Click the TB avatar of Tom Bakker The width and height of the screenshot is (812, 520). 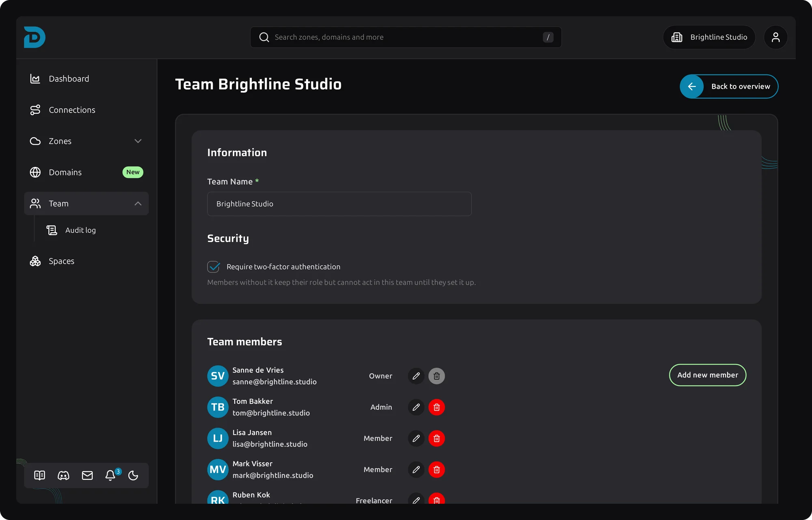pyautogui.click(x=218, y=407)
